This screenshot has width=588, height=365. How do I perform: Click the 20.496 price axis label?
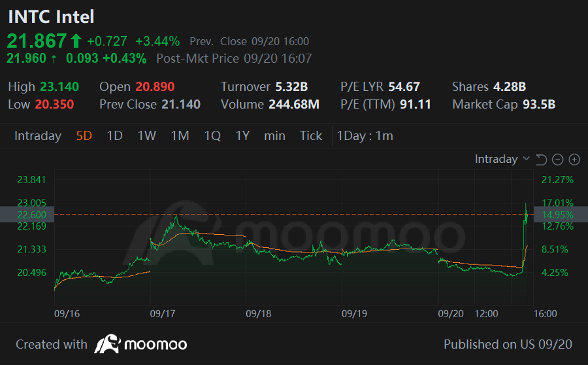click(x=32, y=273)
